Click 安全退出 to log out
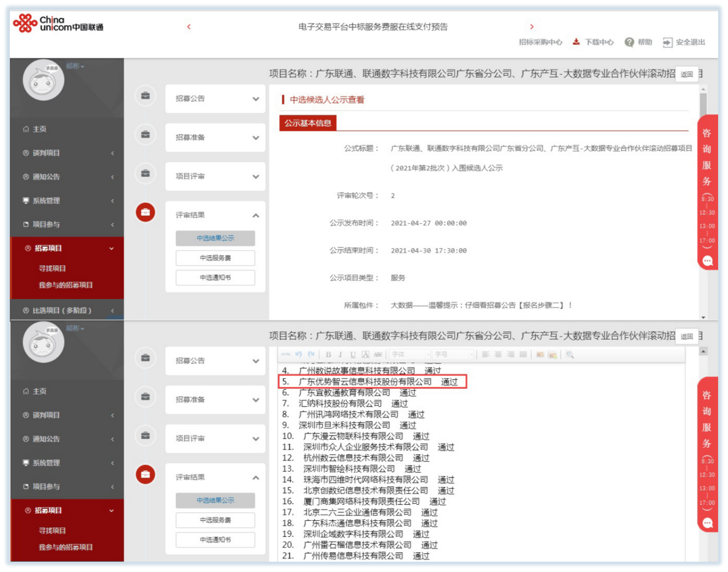Viewport: 728px width, 572px height. (684, 42)
